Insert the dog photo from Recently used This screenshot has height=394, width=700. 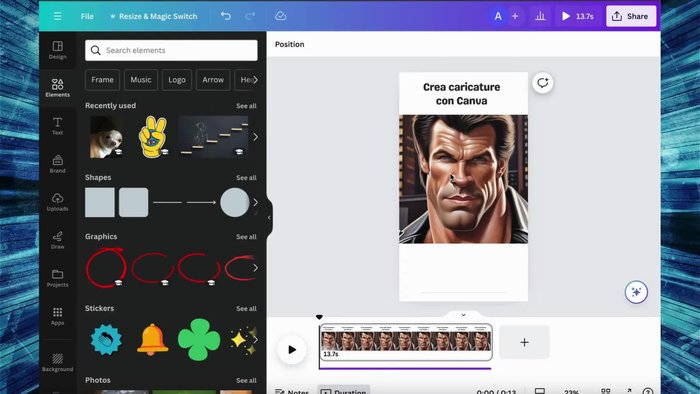(106, 137)
